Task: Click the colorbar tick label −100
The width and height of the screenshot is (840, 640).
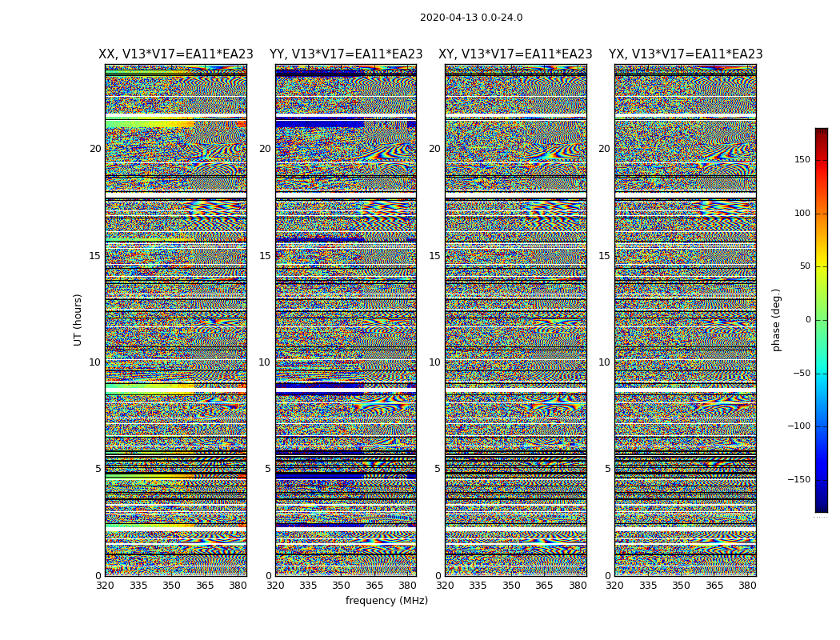Action: [x=799, y=426]
